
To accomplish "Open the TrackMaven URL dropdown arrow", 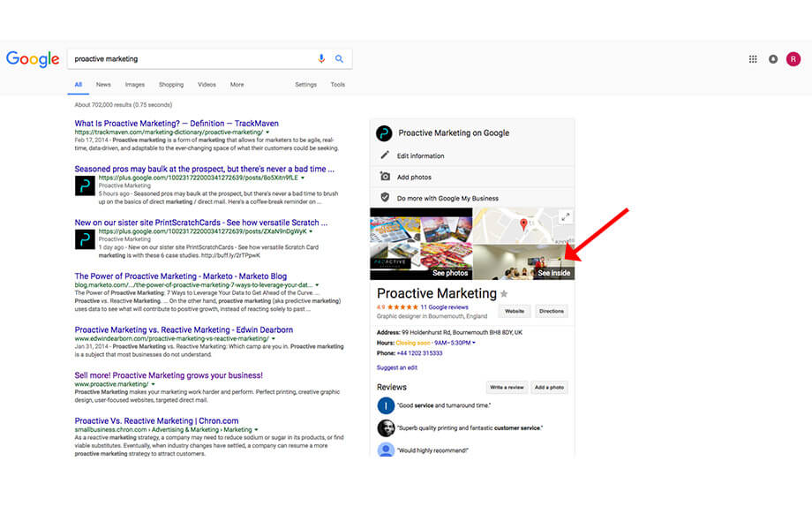I will click(x=267, y=132).
